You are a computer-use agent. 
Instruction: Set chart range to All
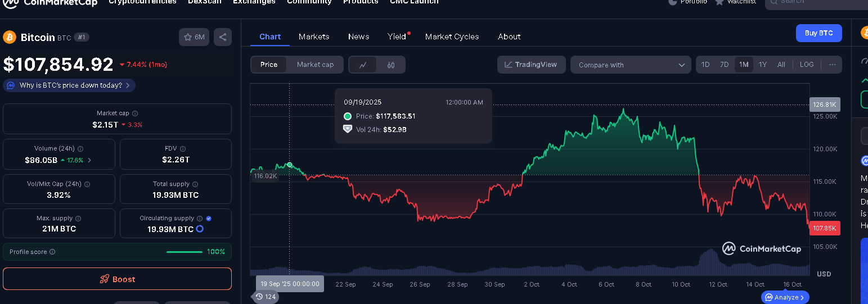781,65
